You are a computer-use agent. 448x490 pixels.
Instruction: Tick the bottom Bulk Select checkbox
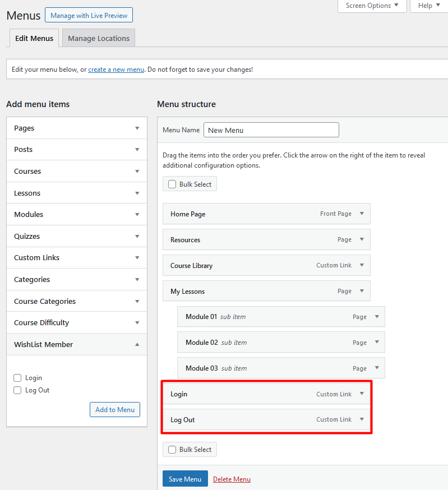[172, 450]
